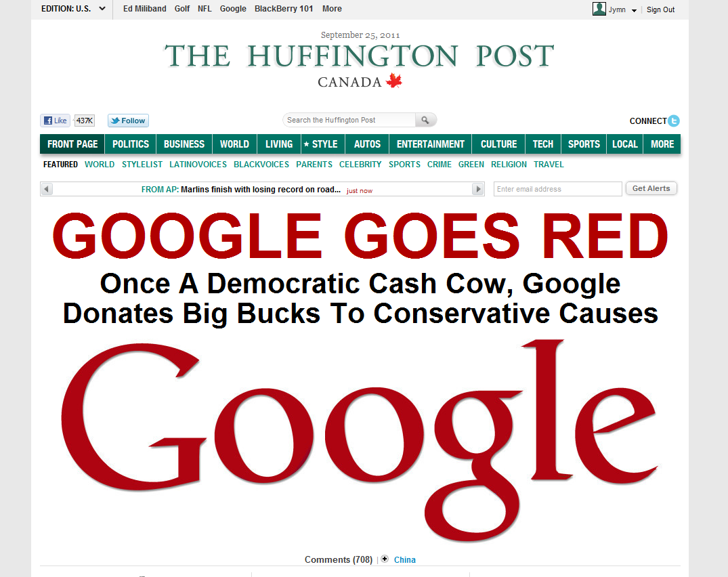This screenshot has width=728, height=577.
Task: Click the Connect Twitter bird icon
Action: [674, 121]
